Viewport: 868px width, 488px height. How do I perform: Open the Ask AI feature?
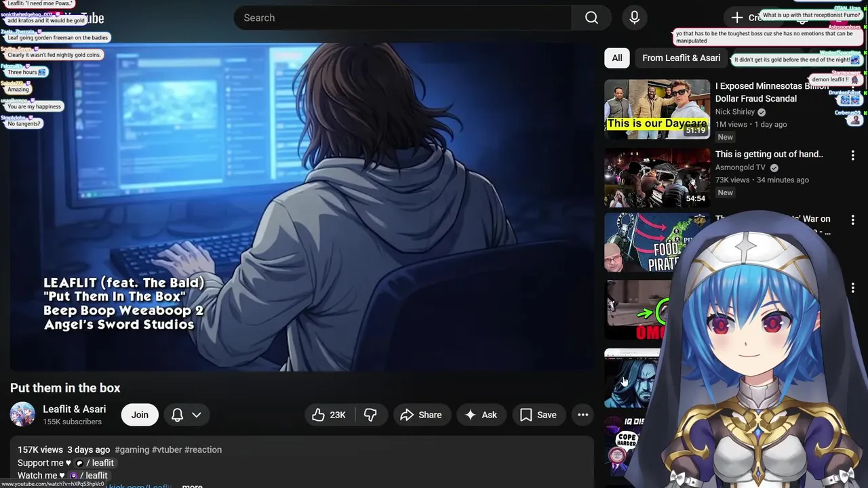coord(481,415)
